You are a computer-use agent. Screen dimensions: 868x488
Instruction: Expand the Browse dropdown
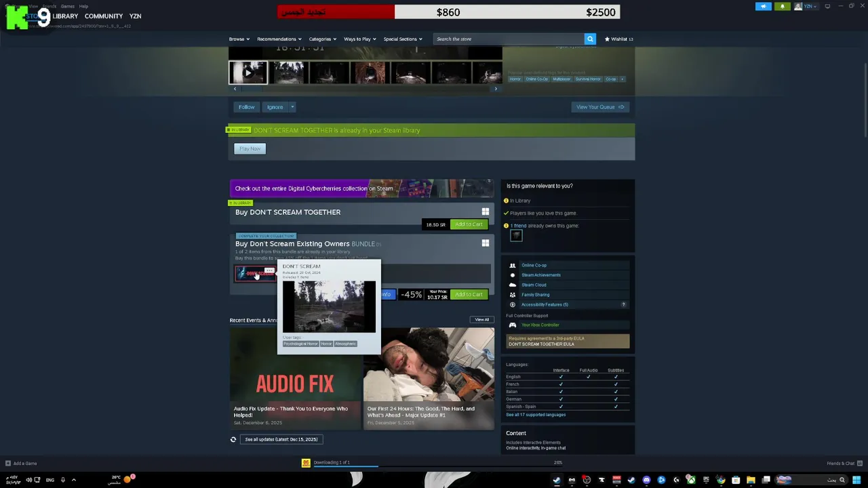pos(239,39)
